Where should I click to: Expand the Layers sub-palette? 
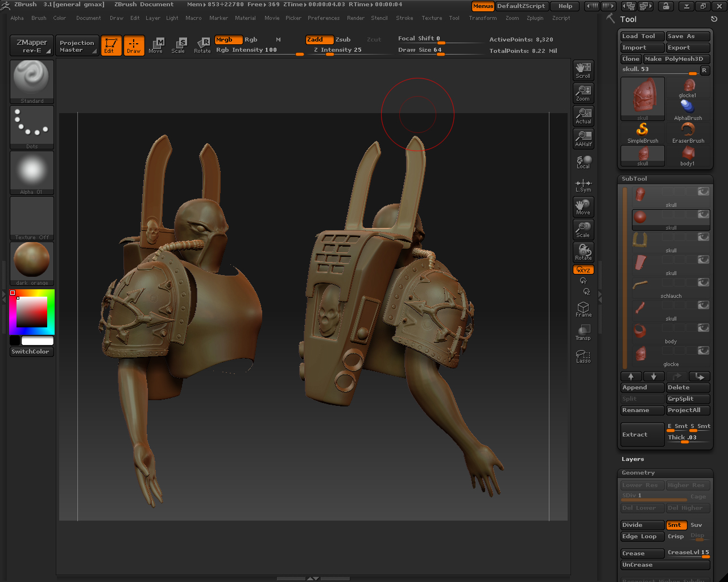pos(633,459)
